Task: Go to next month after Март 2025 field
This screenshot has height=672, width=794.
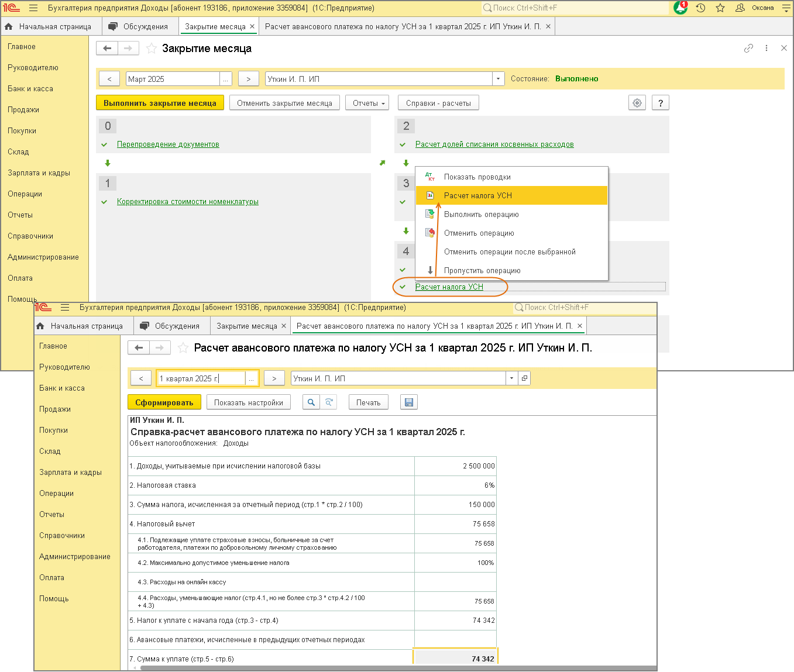Action: pyautogui.click(x=249, y=79)
